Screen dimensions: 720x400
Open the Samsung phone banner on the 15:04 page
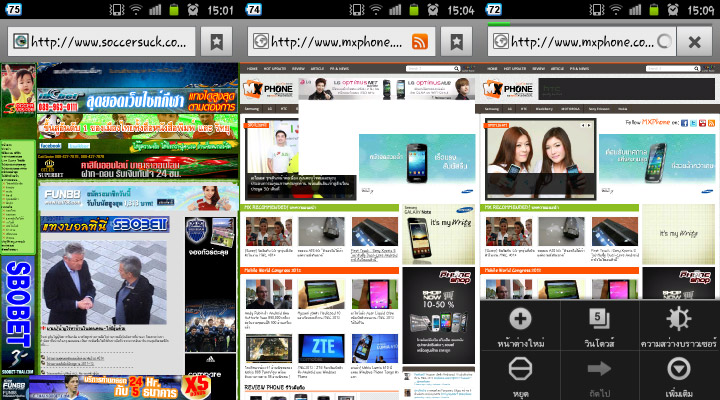[x=417, y=166]
